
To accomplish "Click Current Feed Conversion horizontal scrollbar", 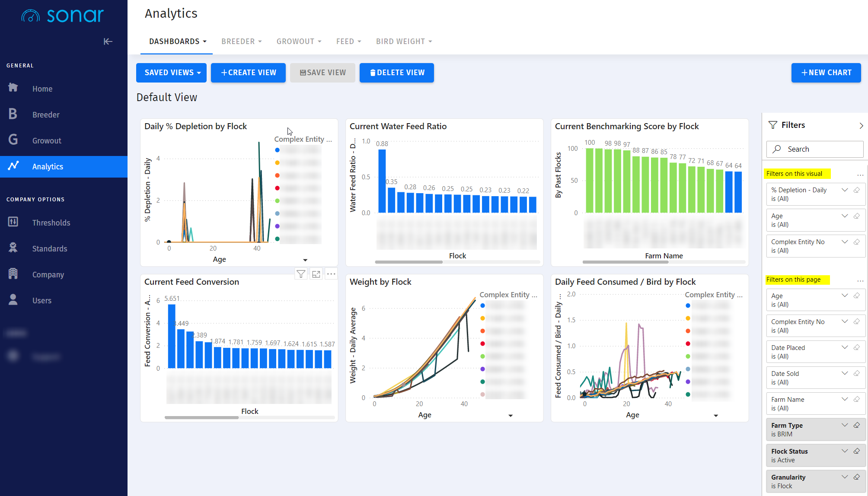I will point(201,417).
